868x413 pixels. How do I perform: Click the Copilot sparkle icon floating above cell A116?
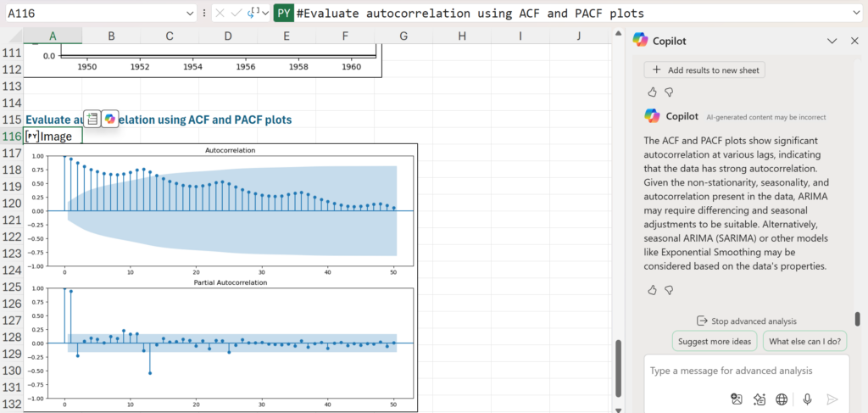tap(110, 119)
